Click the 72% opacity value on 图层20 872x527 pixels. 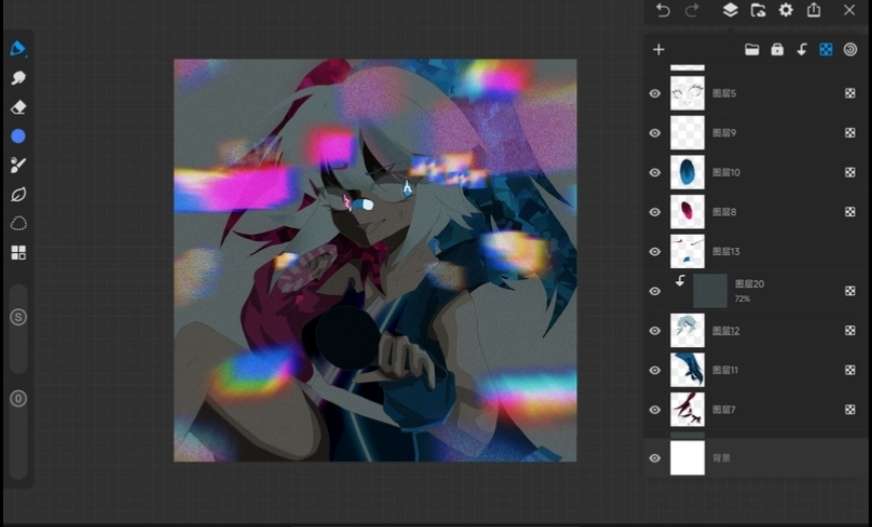coord(742,299)
